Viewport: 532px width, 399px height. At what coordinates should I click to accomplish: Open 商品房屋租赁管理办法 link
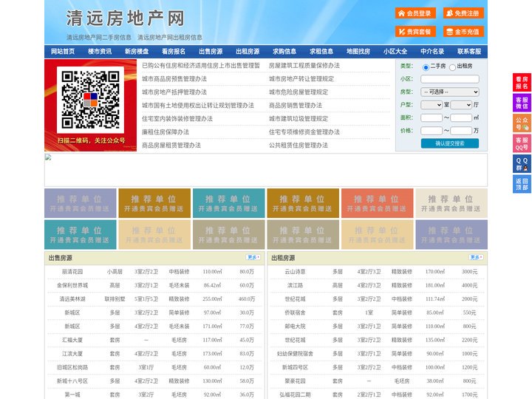[x=171, y=146]
